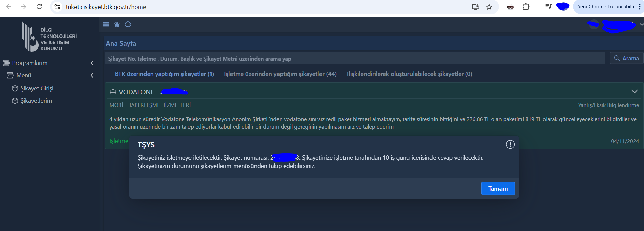
Task: Click the card icon beside VODAFONE
Action: [x=113, y=92]
